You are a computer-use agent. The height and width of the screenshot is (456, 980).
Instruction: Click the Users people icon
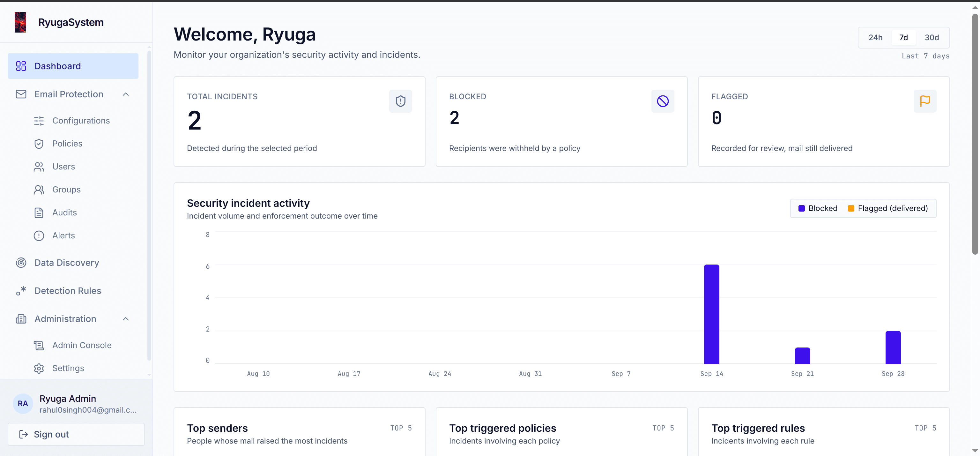[x=39, y=167]
